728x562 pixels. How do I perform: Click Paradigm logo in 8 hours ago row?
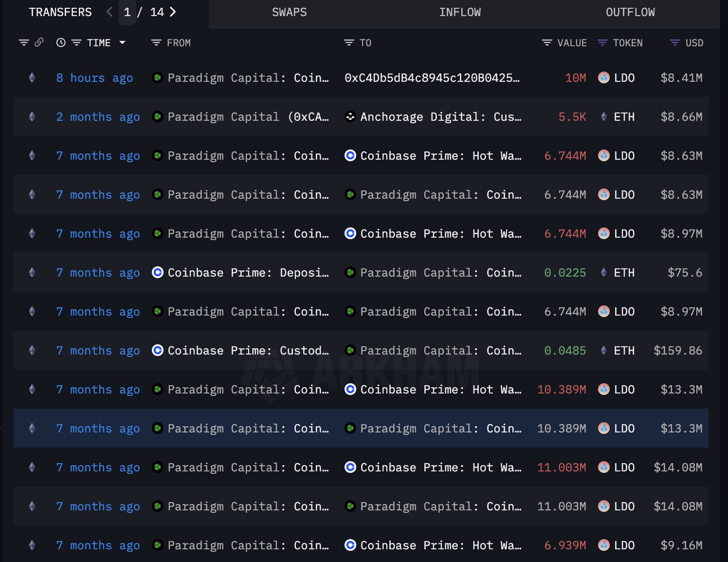(x=157, y=77)
